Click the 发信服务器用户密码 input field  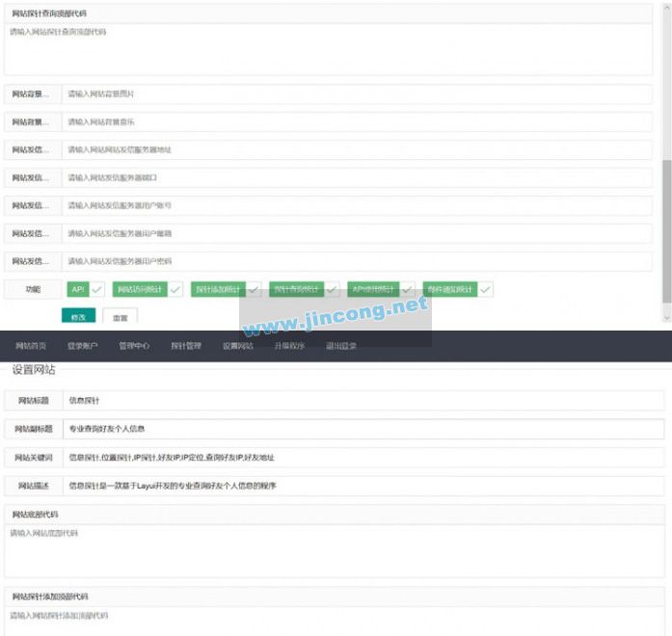pyautogui.click(x=358, y=261)
